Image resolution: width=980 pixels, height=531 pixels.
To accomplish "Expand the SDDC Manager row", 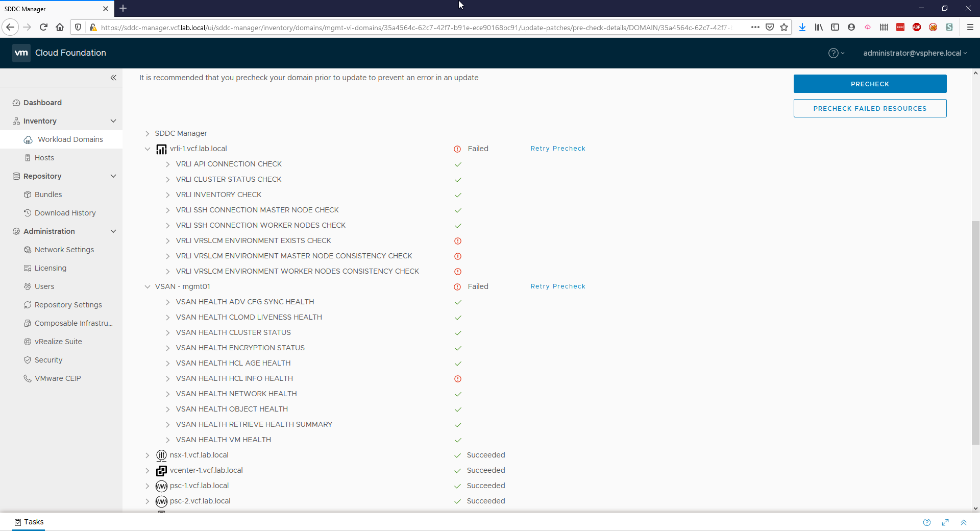I will coord(147,133).
